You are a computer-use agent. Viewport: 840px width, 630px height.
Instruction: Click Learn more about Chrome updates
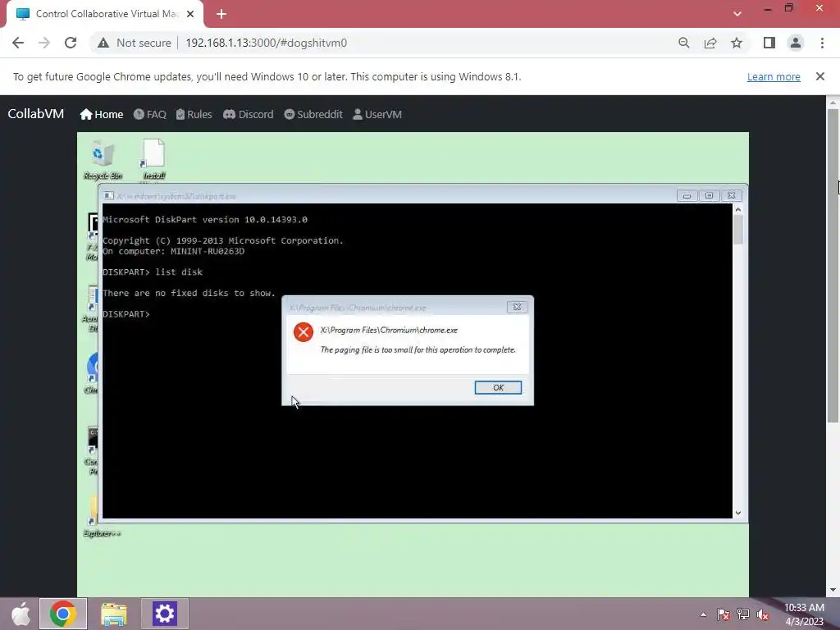[x=774, y=76]
